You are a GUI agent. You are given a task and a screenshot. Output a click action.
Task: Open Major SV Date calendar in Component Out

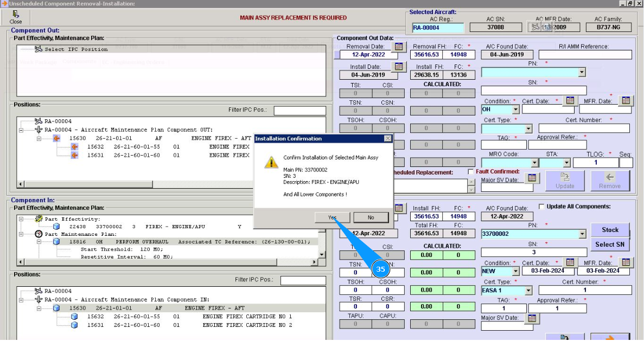[x=532, y=178]
